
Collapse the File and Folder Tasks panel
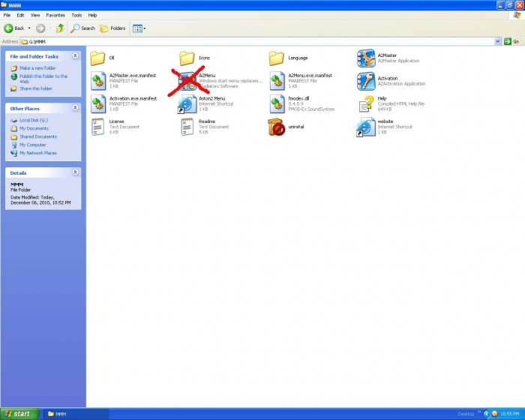point(75,56)
